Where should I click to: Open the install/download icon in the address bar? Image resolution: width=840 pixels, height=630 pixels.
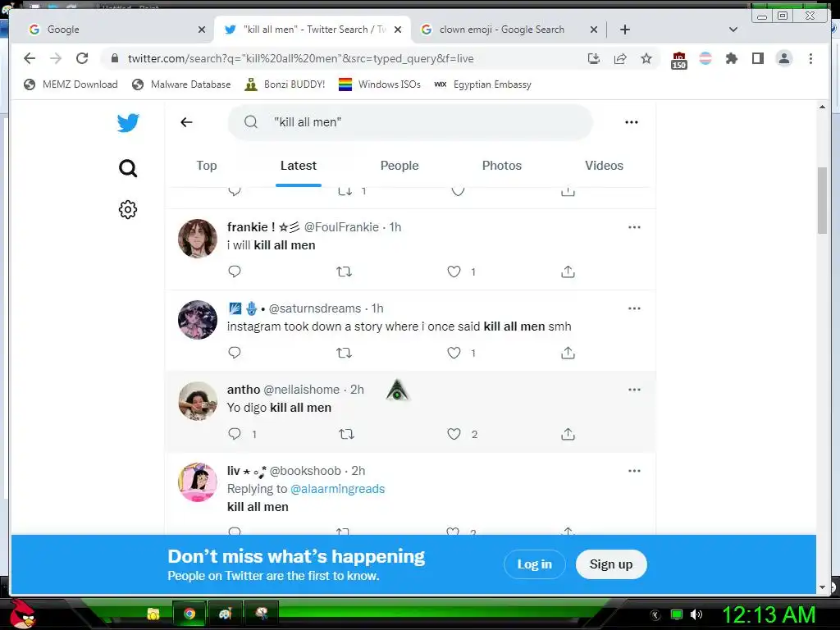coord(594,58)
